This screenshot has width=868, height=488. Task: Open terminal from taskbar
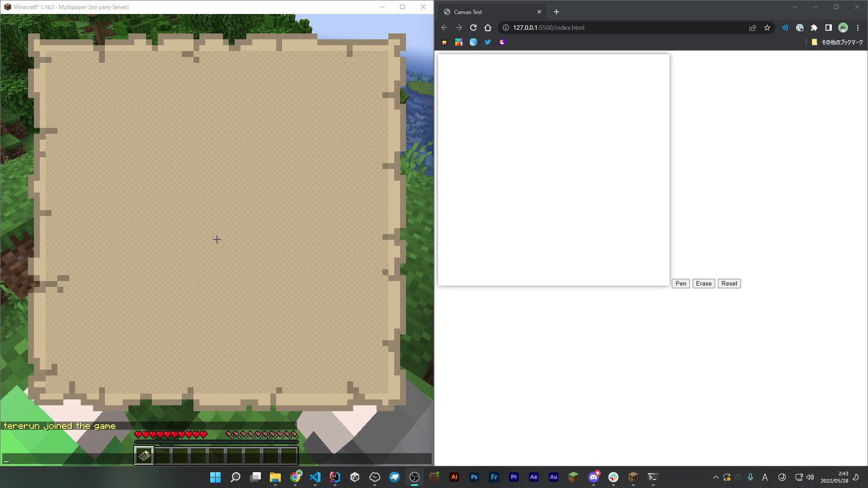click(x=653, y=477)
